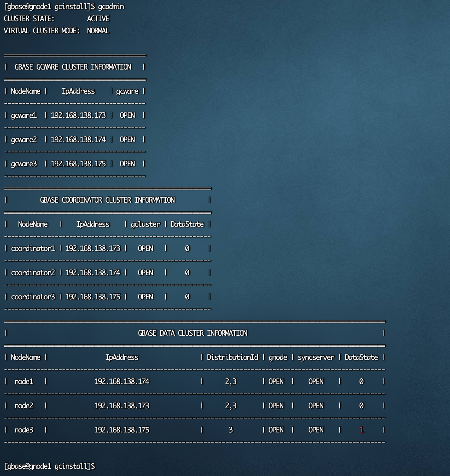Viewport: 450px width, 476px height.
Task: Click the gcluster OPEN status for coordinator1
Action: (145, 249)
